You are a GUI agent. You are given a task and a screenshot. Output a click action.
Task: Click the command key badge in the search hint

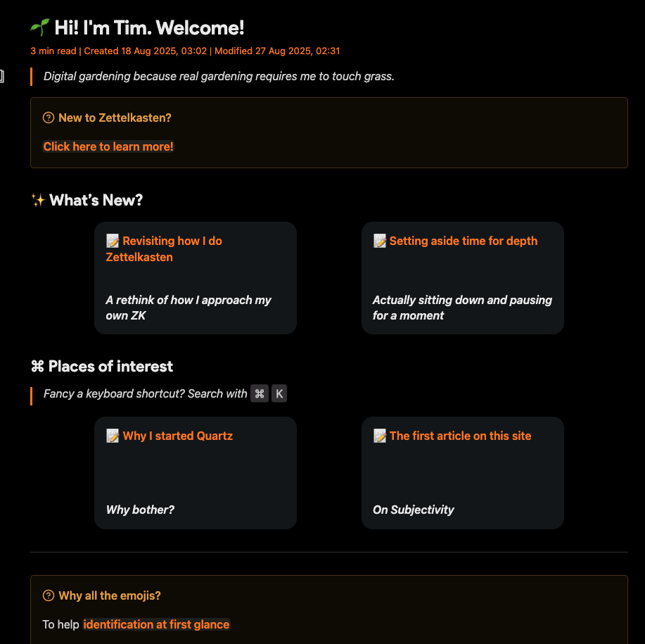click(260, 394)
